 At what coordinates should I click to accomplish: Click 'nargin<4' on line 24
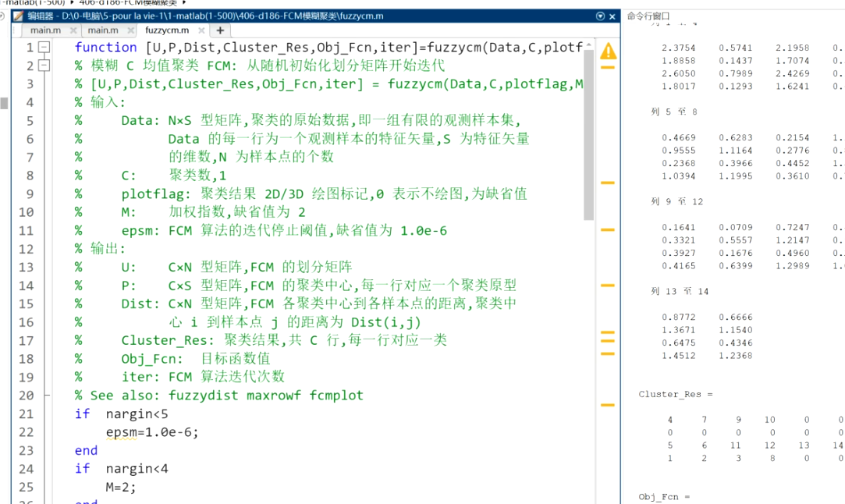137,469
